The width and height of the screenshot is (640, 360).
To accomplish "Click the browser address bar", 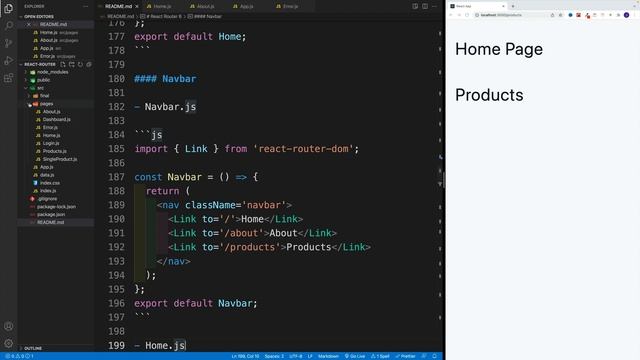I will 514,15.
